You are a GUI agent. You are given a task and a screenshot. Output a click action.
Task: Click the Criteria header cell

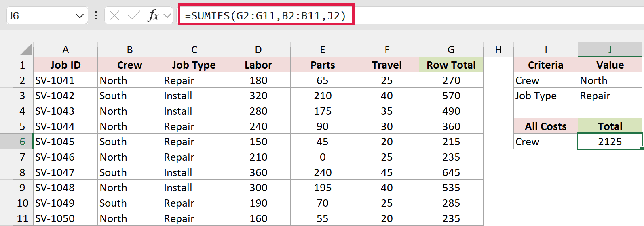[546, 65]
